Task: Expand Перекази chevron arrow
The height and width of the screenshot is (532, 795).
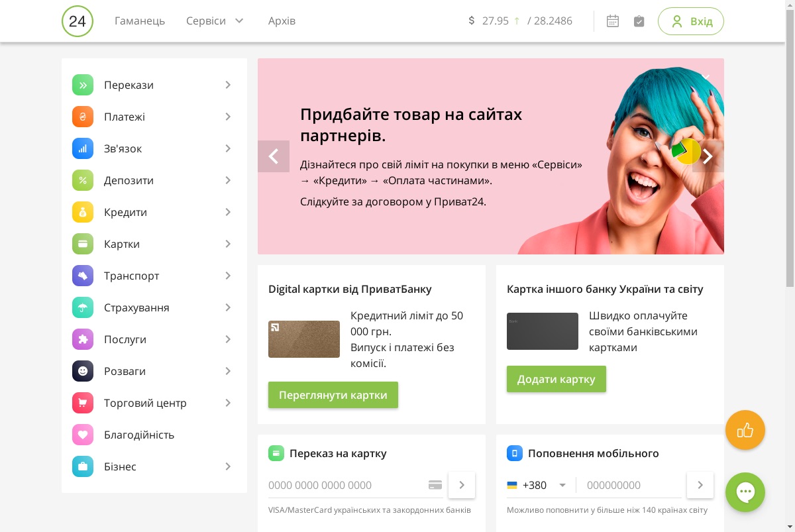Action: (228, 85)
